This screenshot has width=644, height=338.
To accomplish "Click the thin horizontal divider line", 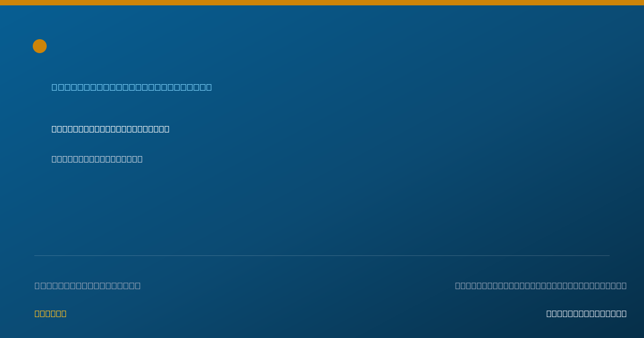I will coord(322,255).
